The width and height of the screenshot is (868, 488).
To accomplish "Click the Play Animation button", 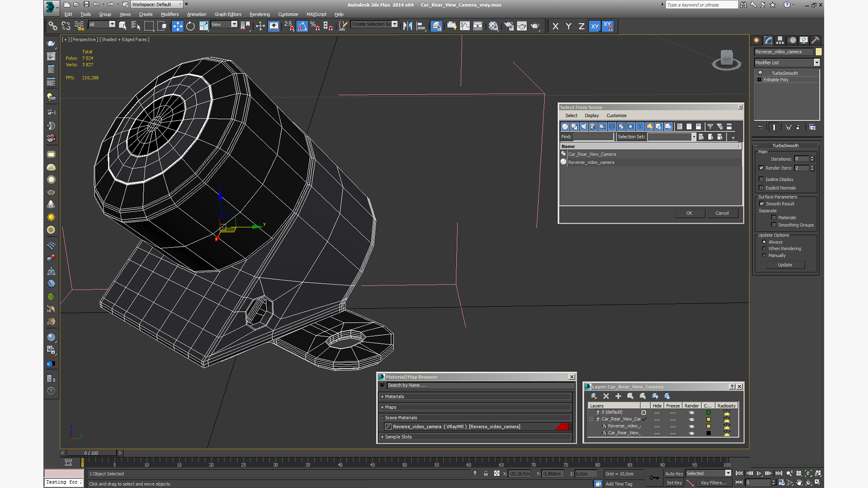I will (x=759, y=474).
